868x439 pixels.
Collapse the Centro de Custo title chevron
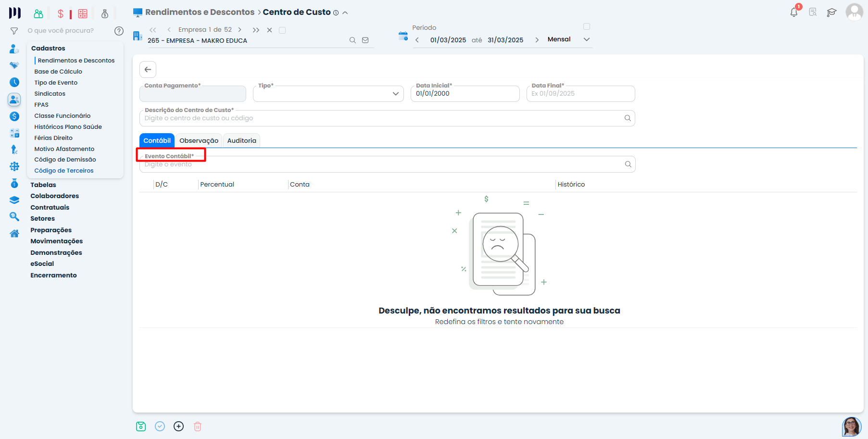point(345,13)
